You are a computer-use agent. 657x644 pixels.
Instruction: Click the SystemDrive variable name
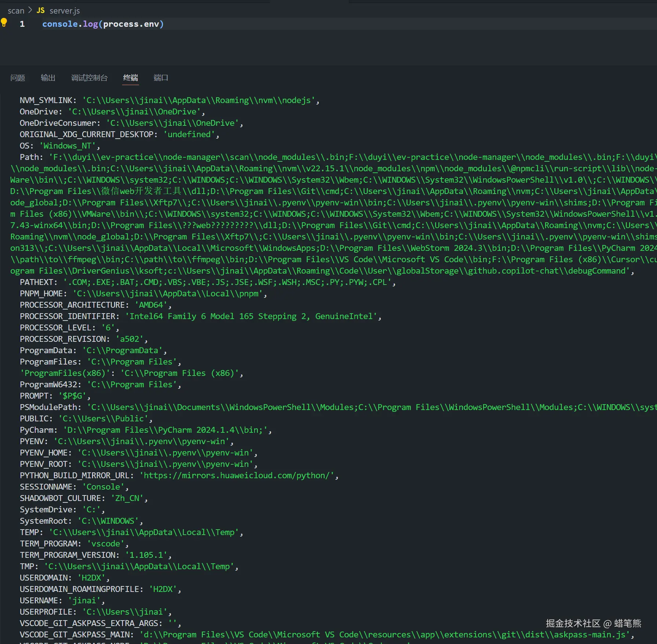[46, 509]
